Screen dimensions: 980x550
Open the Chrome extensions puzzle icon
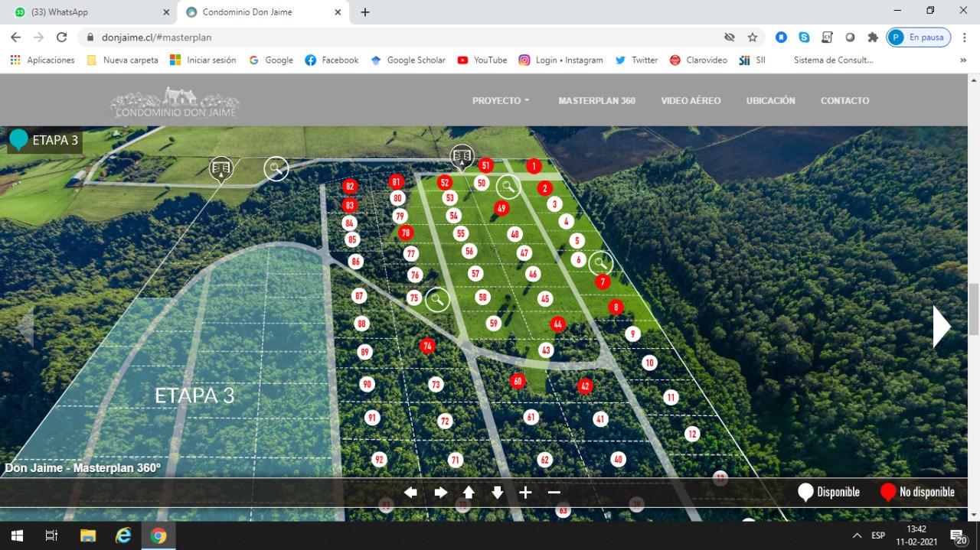pos(872,37)
